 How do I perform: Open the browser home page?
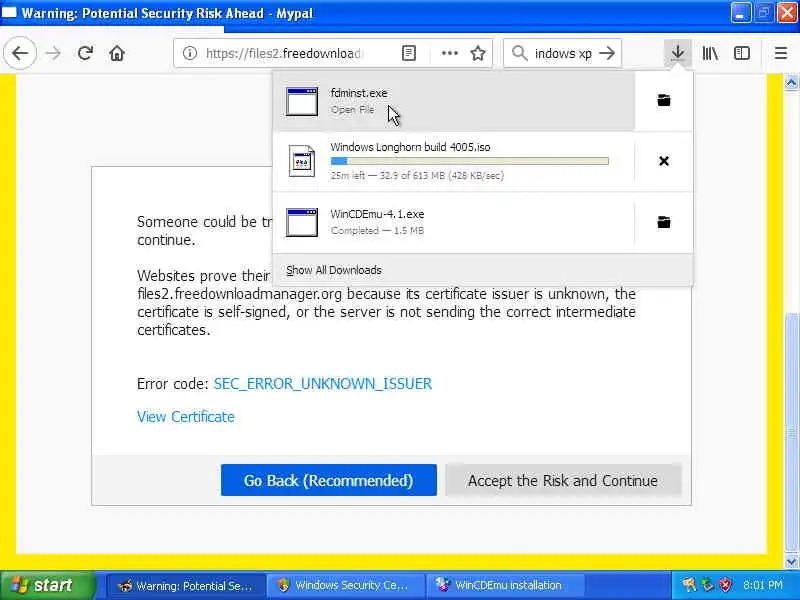(117, 53)
